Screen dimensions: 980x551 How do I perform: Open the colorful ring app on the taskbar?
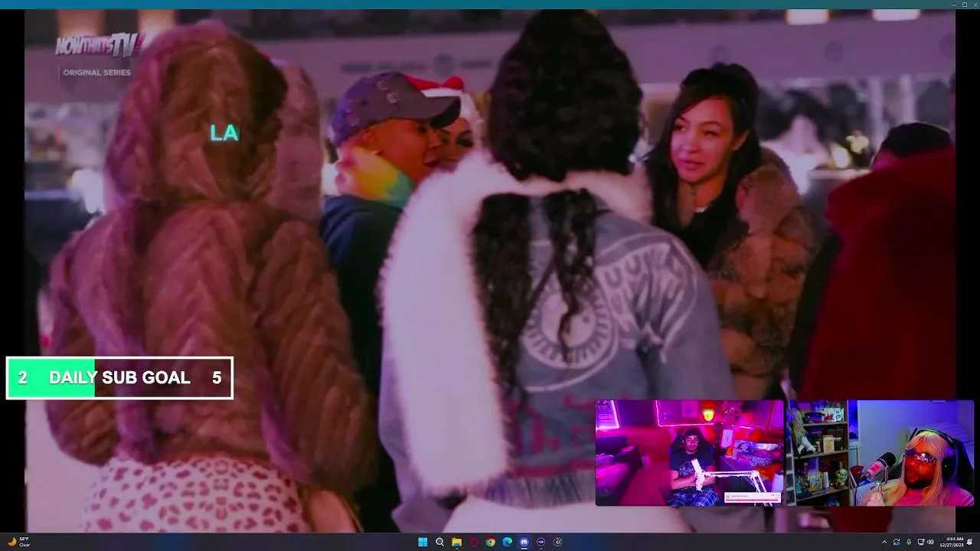[557, 542]
